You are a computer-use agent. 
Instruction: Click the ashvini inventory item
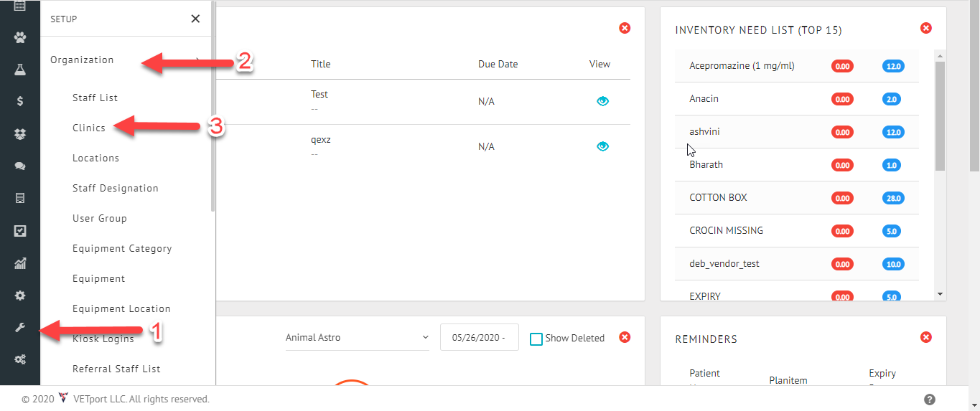[704, 132]
